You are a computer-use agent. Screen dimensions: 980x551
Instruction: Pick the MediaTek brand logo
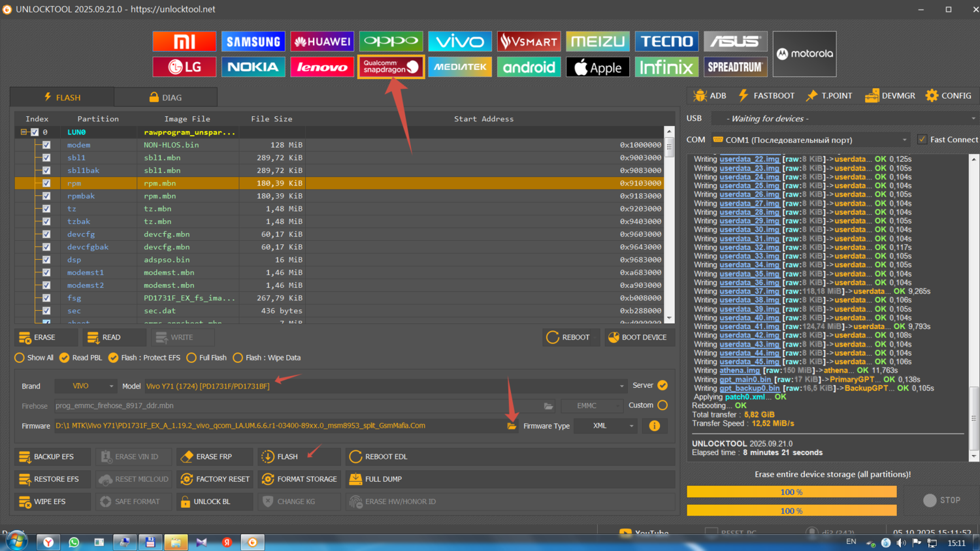coord(460,67)
